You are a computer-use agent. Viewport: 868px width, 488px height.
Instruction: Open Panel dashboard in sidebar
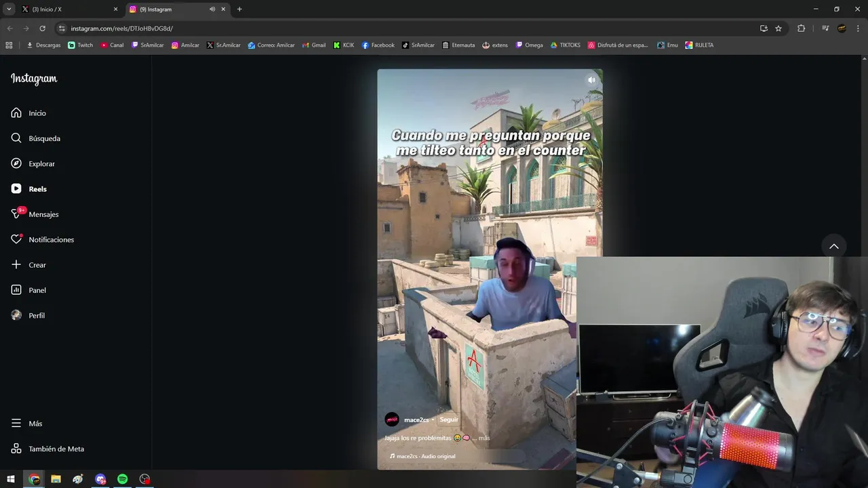[x=28, y=290]
